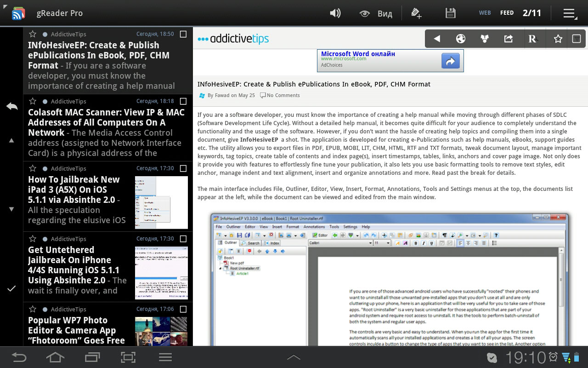
Task: Star the open article in toolbar
Action: tap(558, 39)
